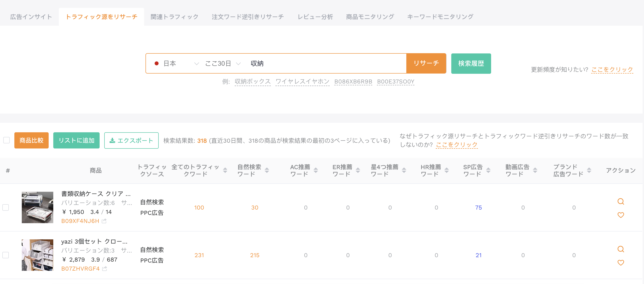Favorite product B09XF4NJ6H with heart icon
The image size is (644, 284).
coord(621,215)
